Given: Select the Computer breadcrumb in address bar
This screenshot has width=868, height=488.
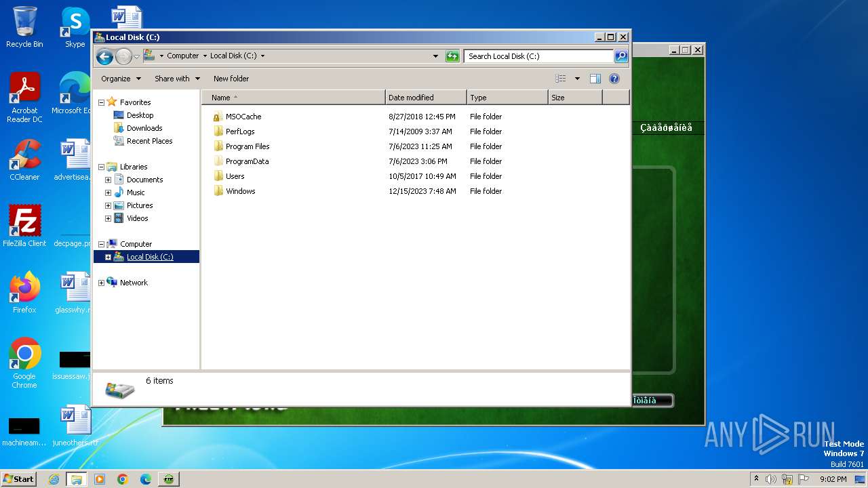Looking at the screenshot, I should coord(183,56).
